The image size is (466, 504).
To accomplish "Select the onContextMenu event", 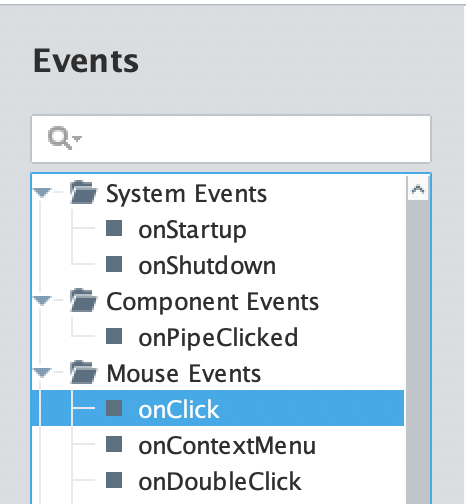I will (227, 446).
